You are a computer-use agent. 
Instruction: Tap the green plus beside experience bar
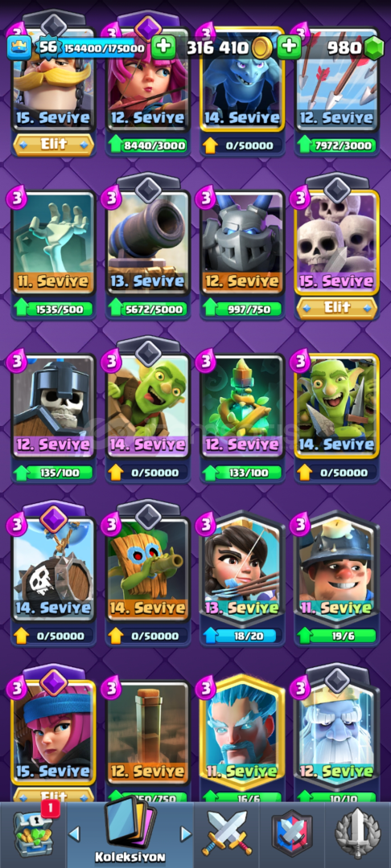[163, 47]
